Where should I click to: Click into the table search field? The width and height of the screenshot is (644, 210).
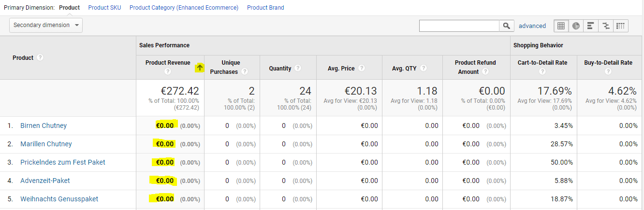point(459,26)
